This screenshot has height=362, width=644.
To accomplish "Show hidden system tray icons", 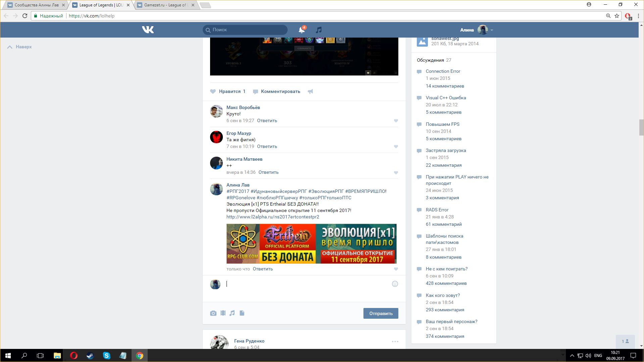I will coord(572,356).
